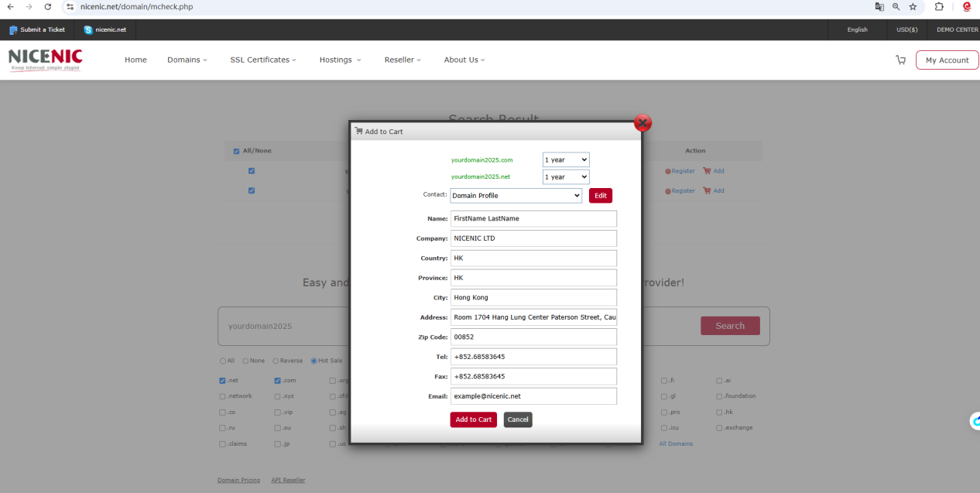Click the NiceNIC logo
Screen dimensions: 980x493
click(45, 60)
